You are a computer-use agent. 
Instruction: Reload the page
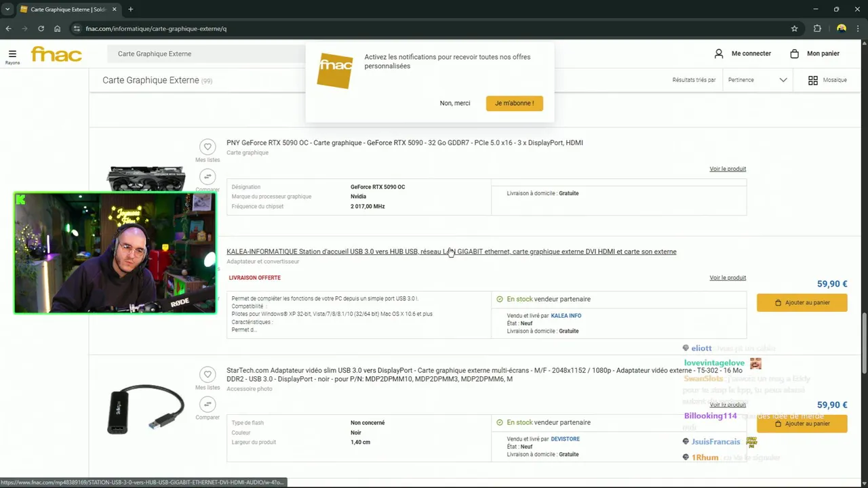coord(41,28)
